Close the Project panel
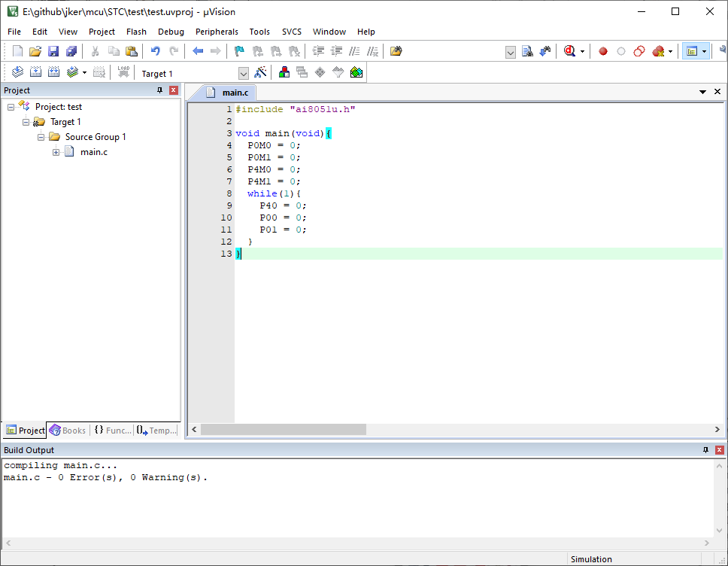 coord(174,90)
